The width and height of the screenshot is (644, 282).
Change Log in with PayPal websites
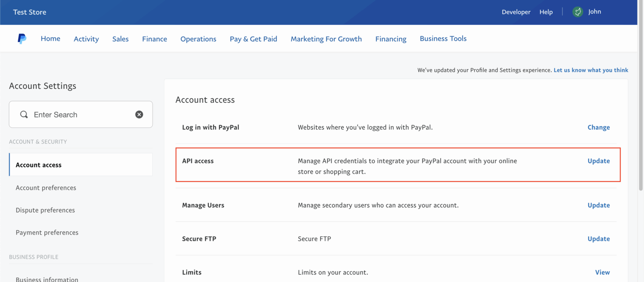click(599, 127)
